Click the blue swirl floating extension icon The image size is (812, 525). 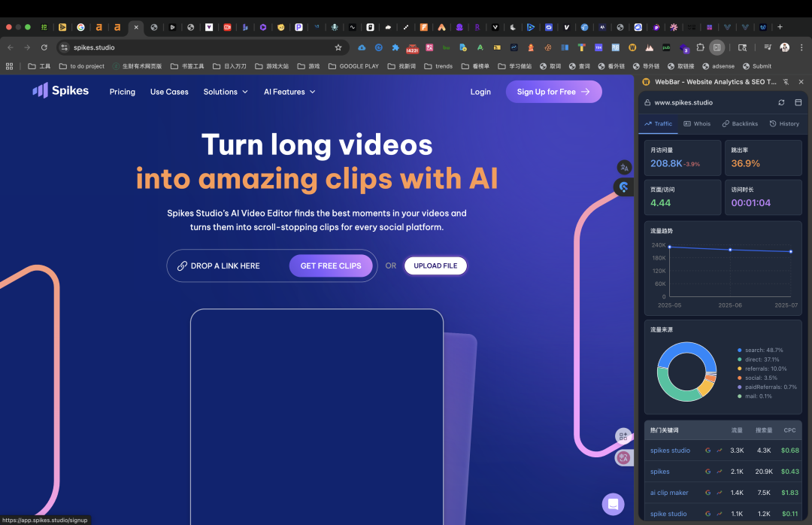pos(623,187)
